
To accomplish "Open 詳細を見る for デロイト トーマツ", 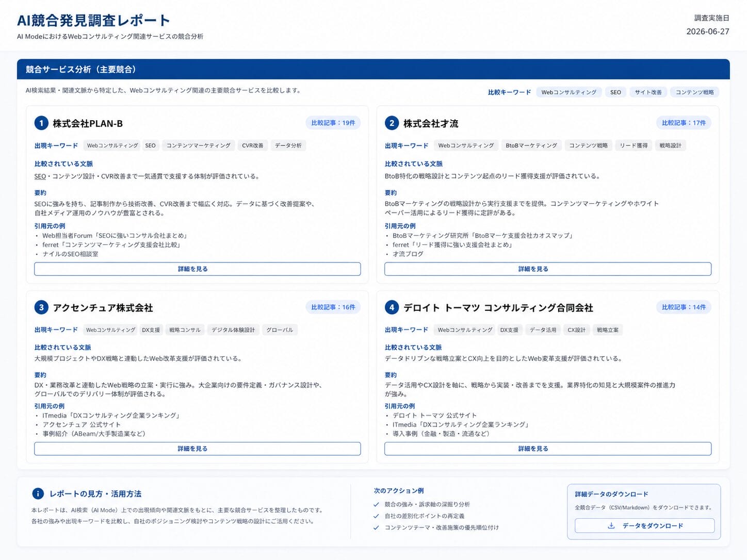I will coord(547,449).
